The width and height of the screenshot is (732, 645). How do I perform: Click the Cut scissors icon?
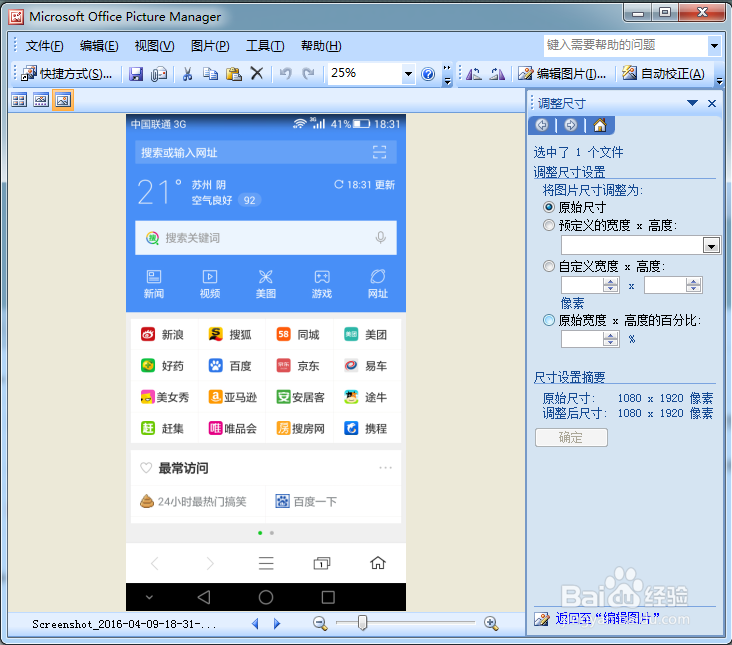click(187, 74)
